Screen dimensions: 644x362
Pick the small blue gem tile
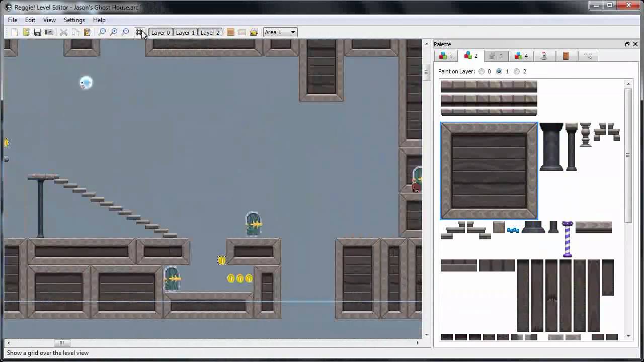pyautogui.click(x=513, y=230)
